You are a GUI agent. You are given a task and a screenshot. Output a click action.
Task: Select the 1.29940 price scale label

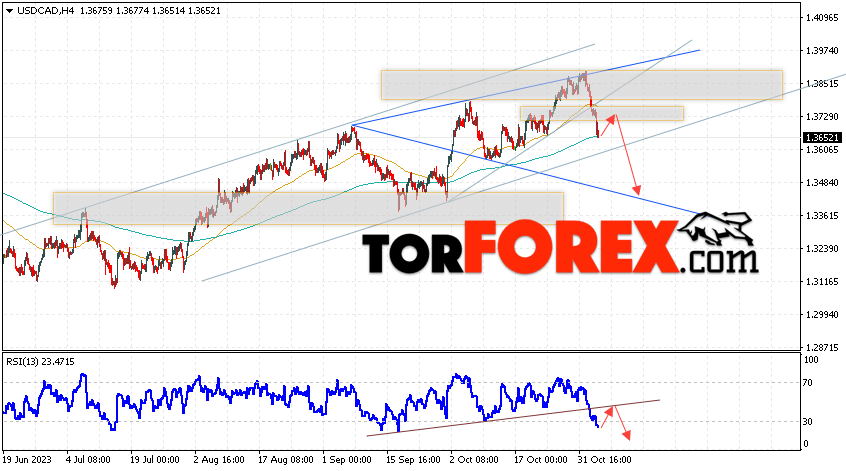point(822,314)
